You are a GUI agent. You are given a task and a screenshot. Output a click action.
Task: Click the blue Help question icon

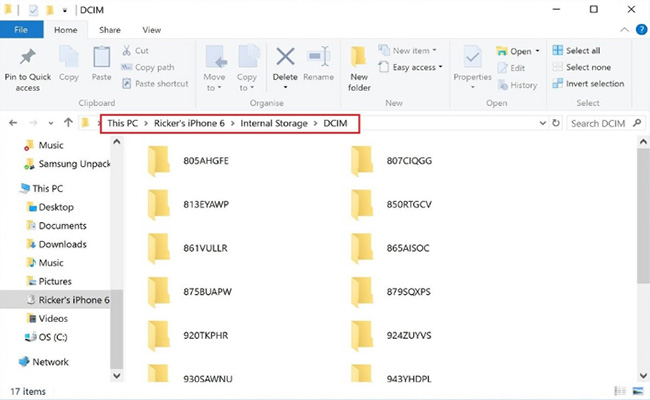[641, 30]
